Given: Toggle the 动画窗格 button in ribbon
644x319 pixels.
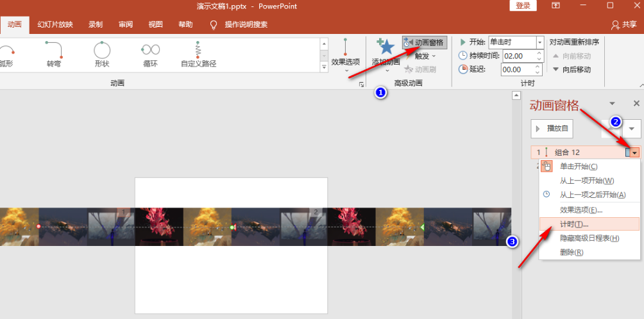Looking at the screenshot, I should [x=423, y=42].
